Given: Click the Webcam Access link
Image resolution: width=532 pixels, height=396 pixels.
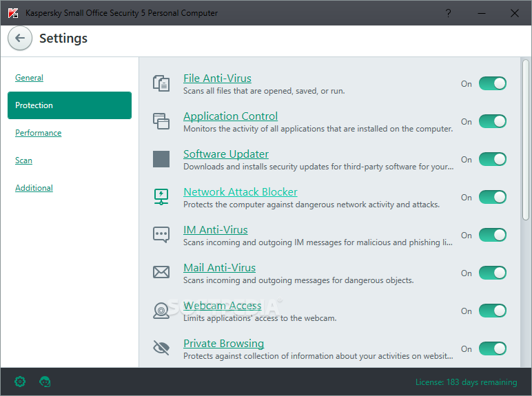Looking at the screenshot, I should 222,306.
